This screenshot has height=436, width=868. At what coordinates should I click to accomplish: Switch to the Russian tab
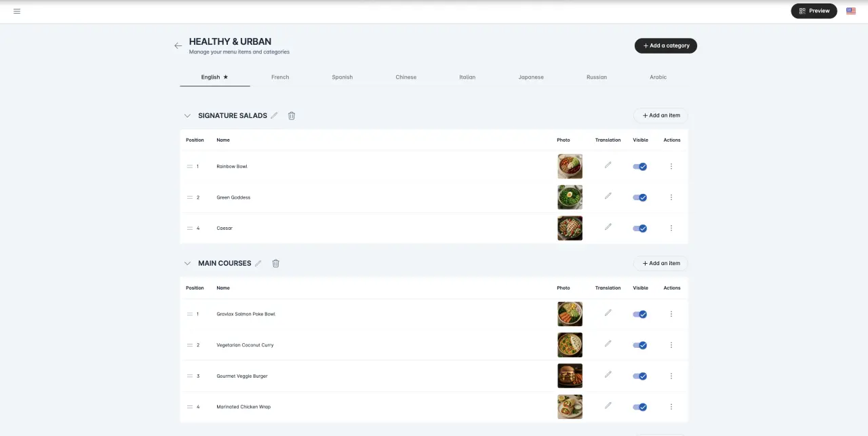click(597, 77)
